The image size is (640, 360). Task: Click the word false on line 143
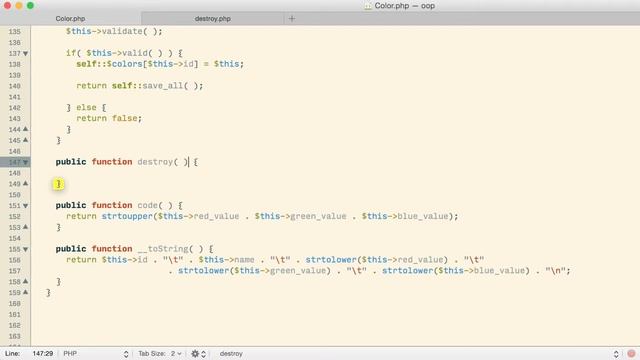coord(124,118)
